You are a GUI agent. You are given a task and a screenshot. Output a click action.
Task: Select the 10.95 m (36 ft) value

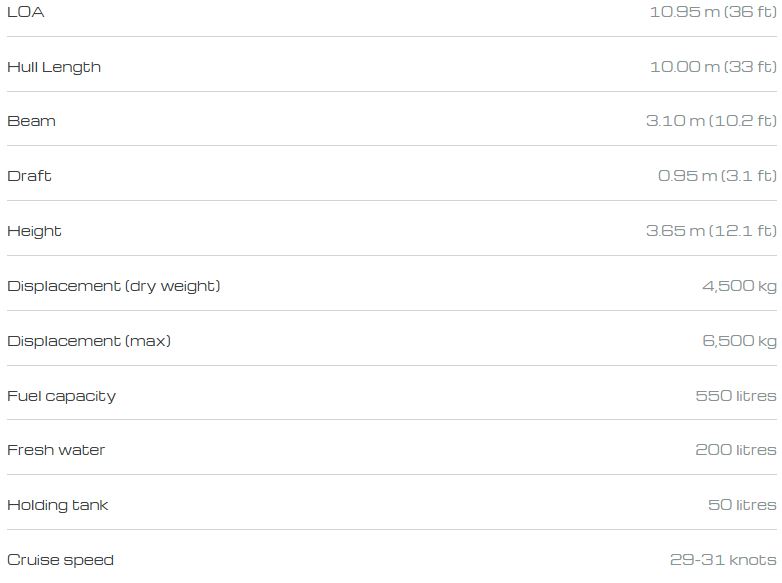712,12
